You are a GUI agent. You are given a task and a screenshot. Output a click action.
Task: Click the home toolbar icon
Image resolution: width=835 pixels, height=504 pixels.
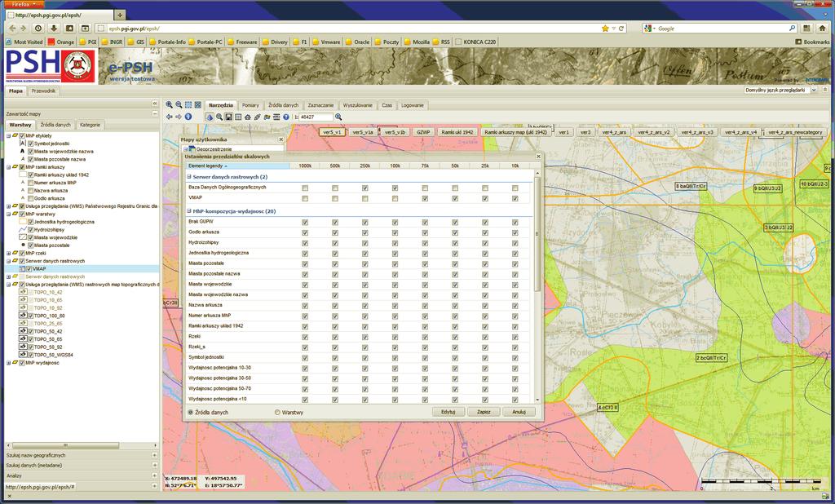pos(248,117)
